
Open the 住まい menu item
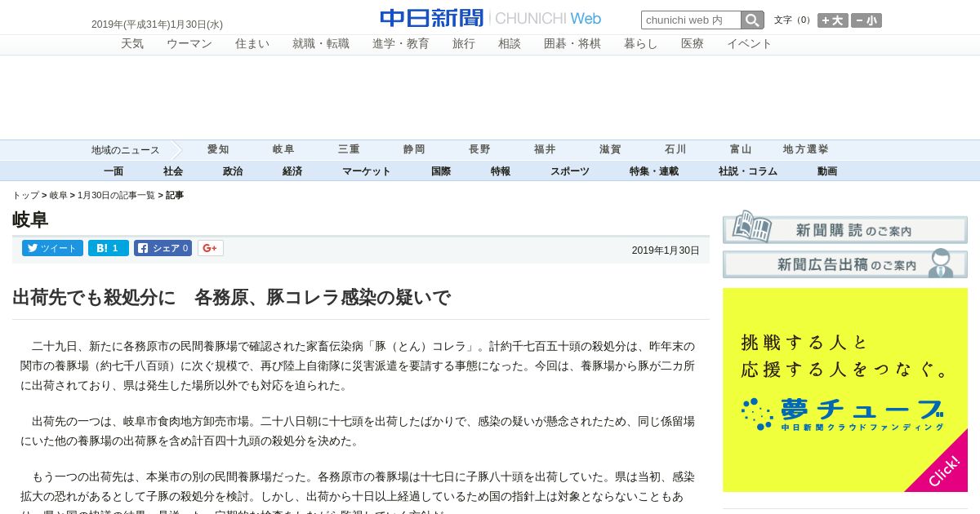point(252,44)
